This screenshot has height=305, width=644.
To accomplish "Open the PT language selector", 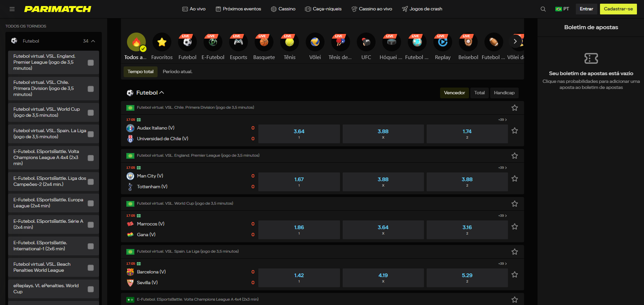I will tap(562, 9).
